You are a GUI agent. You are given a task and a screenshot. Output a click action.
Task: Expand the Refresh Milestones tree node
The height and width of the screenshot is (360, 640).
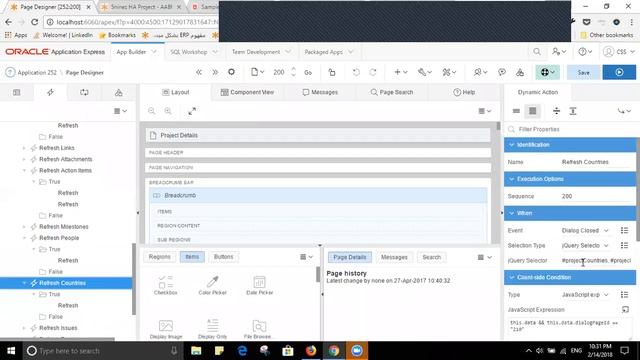point(24,227)
